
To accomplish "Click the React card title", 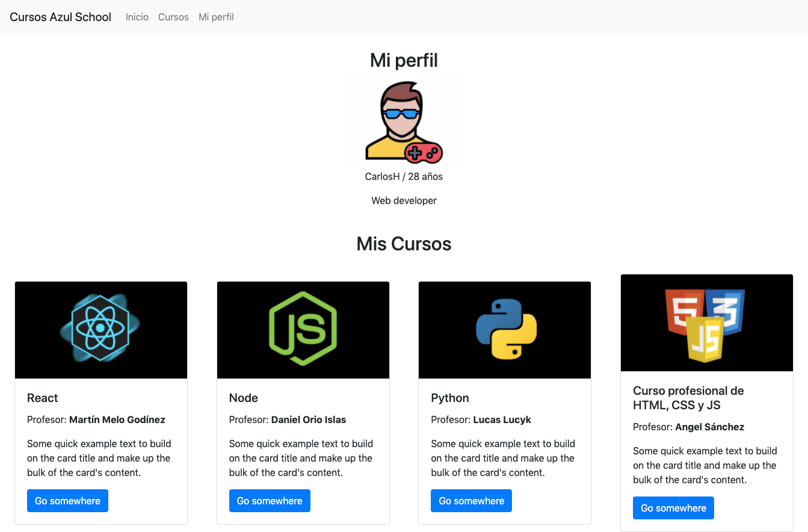I will point(43,398).
